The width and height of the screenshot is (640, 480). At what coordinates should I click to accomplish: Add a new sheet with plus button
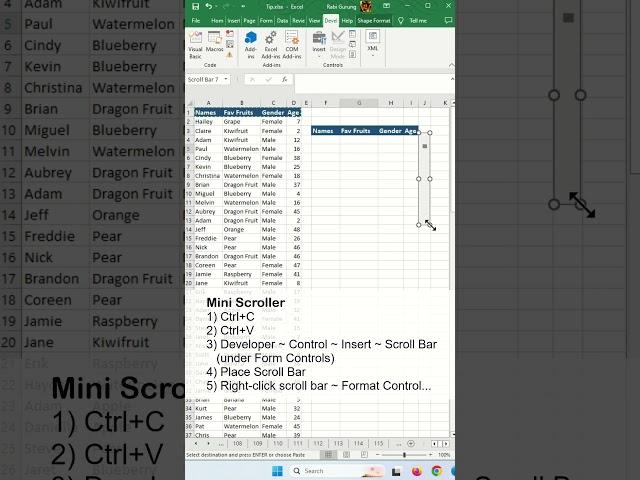coord(411,444)
